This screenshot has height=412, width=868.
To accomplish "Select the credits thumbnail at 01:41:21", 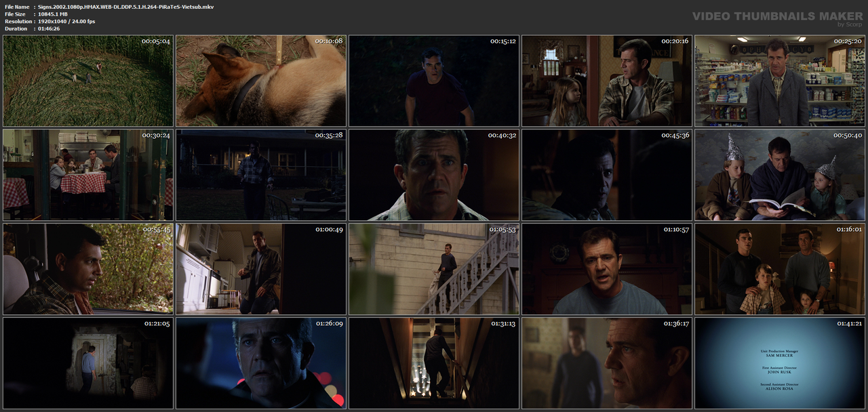I will pyautogui.click(x=780, y=363).
